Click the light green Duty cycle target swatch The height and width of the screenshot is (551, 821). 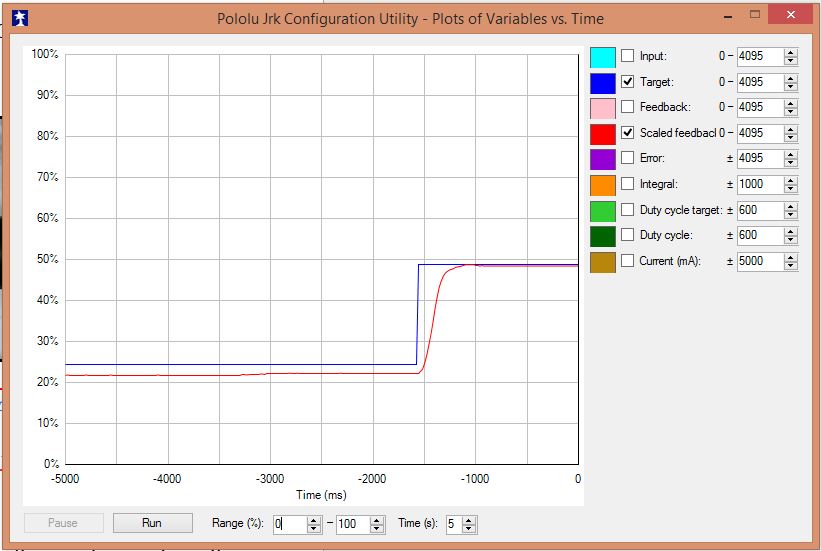(x=603, y=211)
